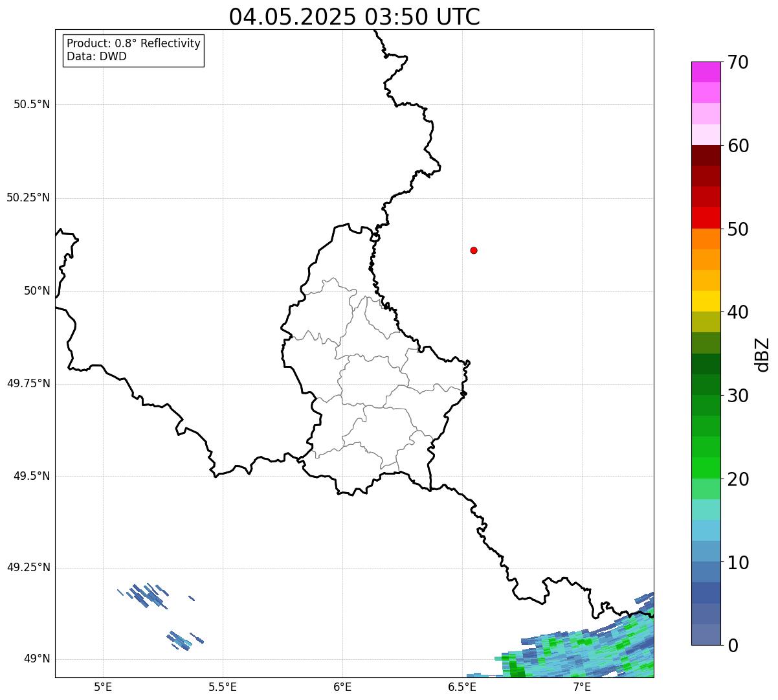Click the Data: DWD label

click(96, 56)
